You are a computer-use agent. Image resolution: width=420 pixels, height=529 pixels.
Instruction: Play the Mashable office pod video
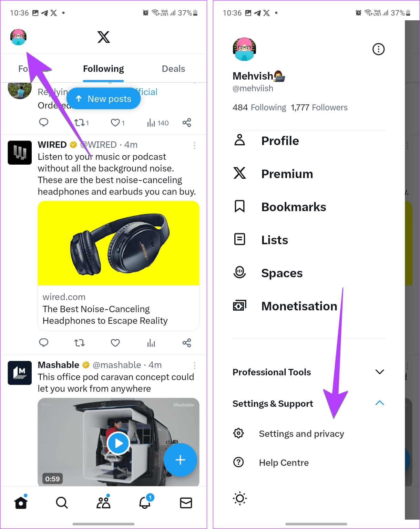coord(118,443)
